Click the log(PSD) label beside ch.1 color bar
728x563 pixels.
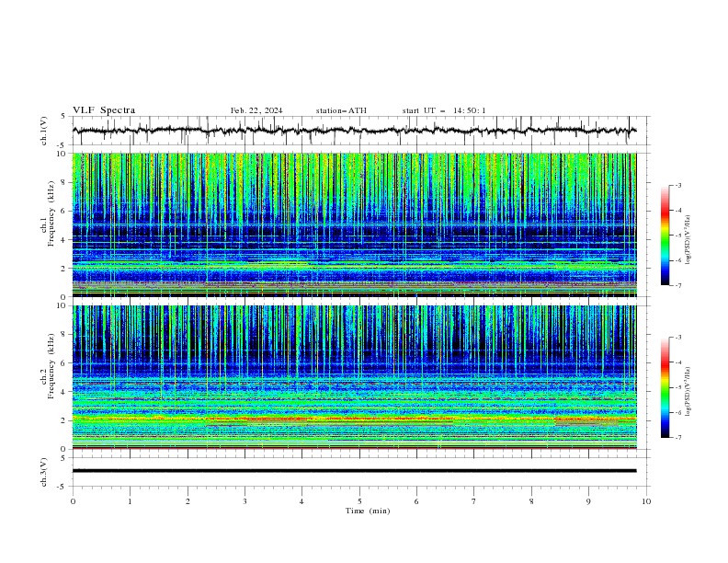(688, 240)
